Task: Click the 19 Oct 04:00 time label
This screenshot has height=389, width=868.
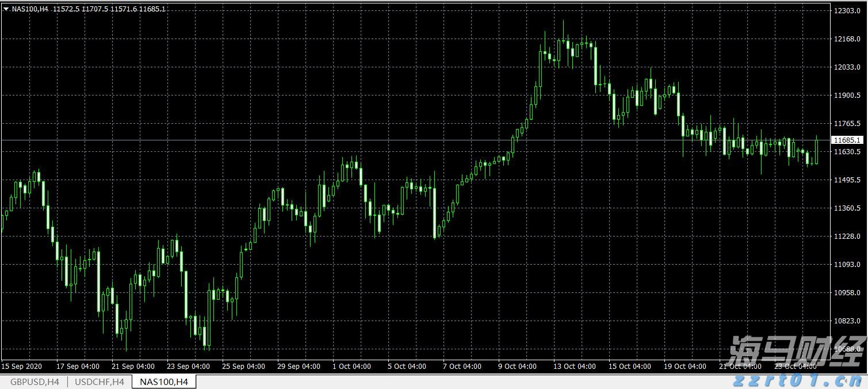Action: pos(685,367)
